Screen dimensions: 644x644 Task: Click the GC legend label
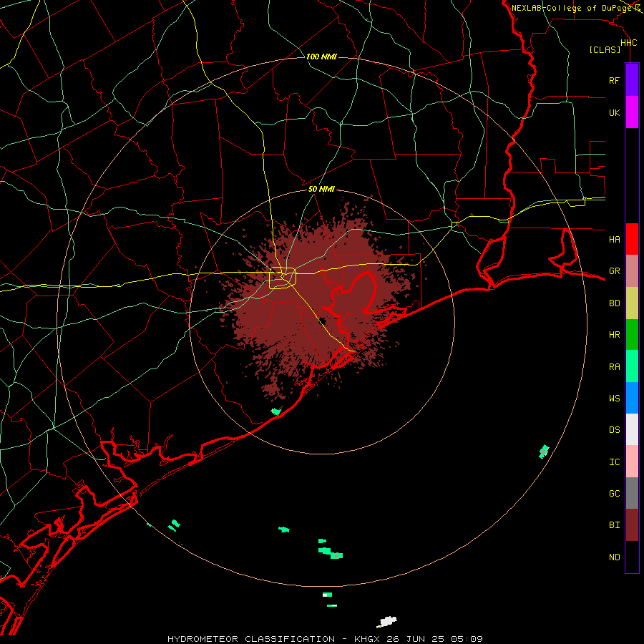[x=614, y=493]
